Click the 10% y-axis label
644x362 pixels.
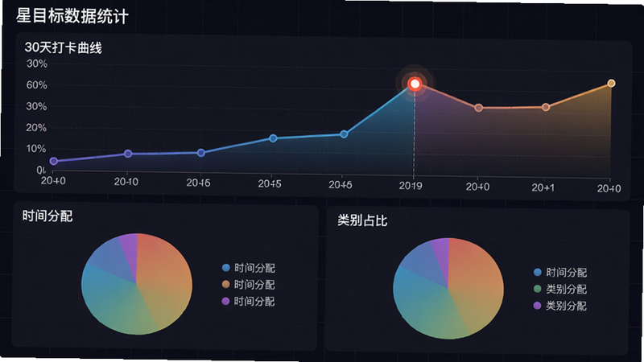tap(36, 149)
